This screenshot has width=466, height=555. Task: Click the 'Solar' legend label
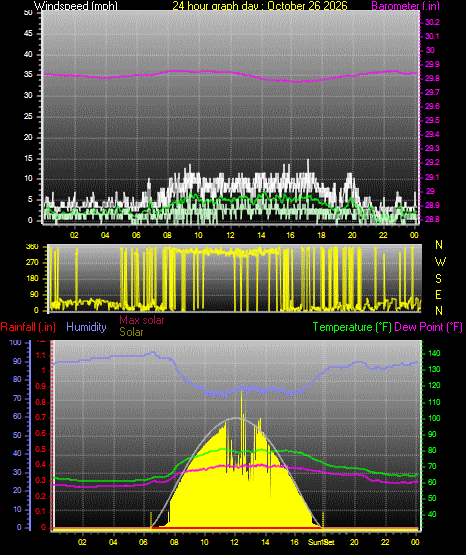point(131,332)
